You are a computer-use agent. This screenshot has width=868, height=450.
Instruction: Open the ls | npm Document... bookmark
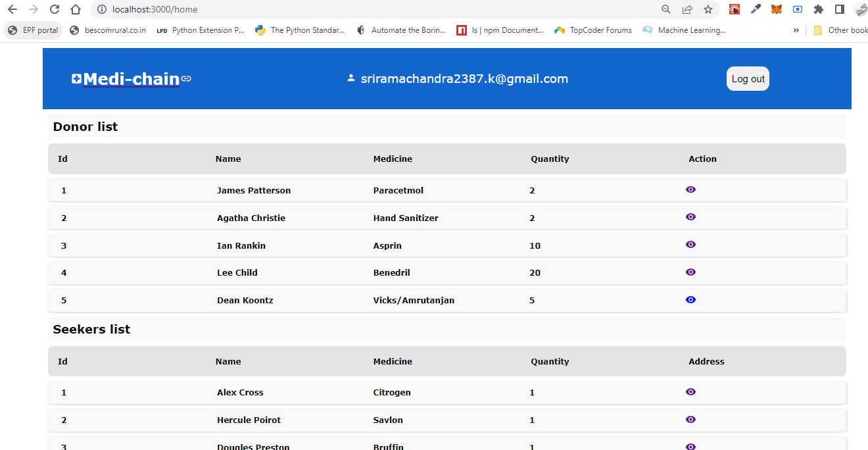click(500, 30)
